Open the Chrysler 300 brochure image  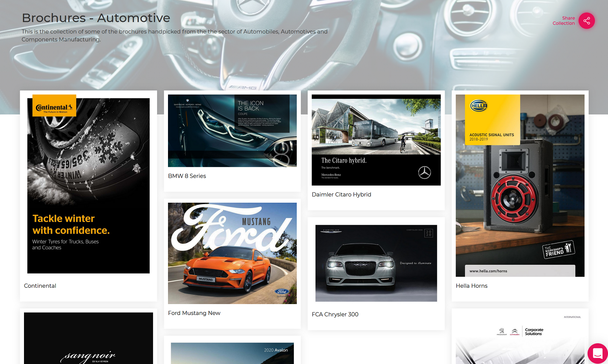point(376,263)
